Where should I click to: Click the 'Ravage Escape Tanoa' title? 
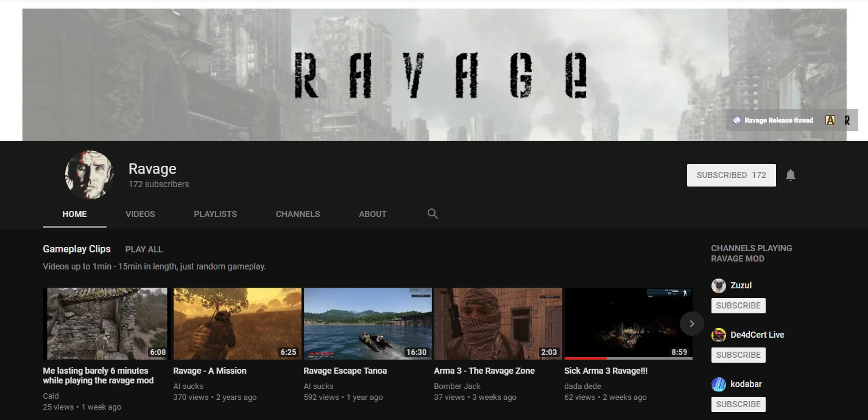[x=345, y=371]
